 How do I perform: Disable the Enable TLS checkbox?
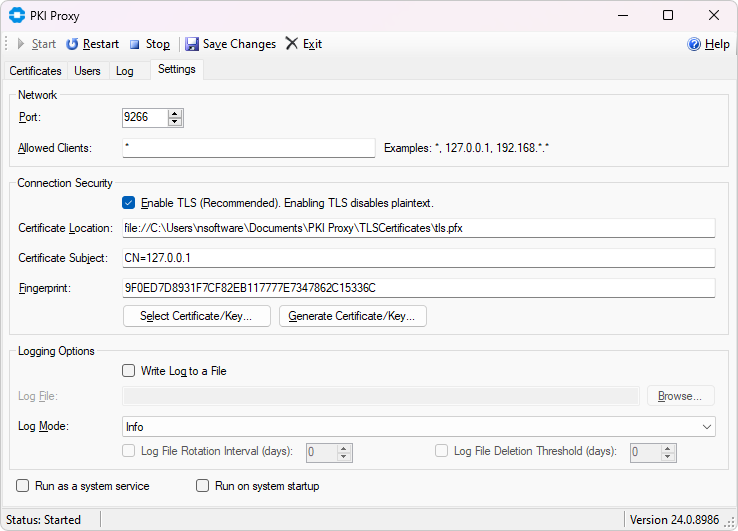pos(128,203)
